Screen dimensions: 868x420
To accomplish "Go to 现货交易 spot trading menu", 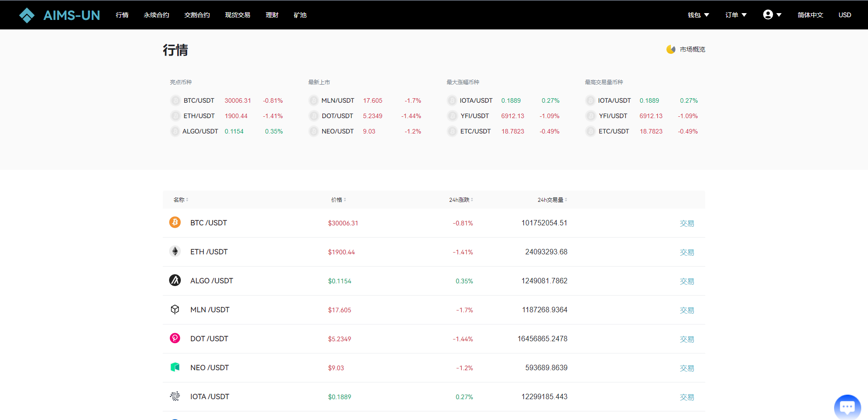I will pos(237,15).
